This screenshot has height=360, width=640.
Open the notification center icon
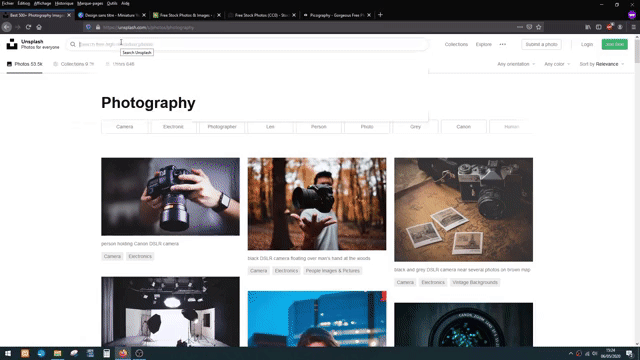point(630,353)
